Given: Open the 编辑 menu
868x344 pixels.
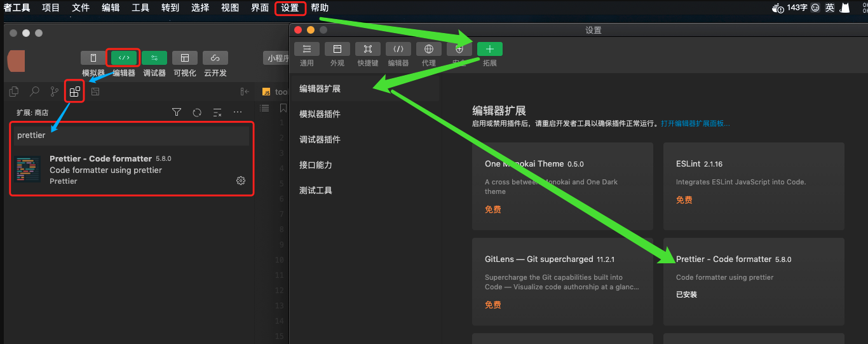Looking at the screenshot, I should [x=111, y=8].
